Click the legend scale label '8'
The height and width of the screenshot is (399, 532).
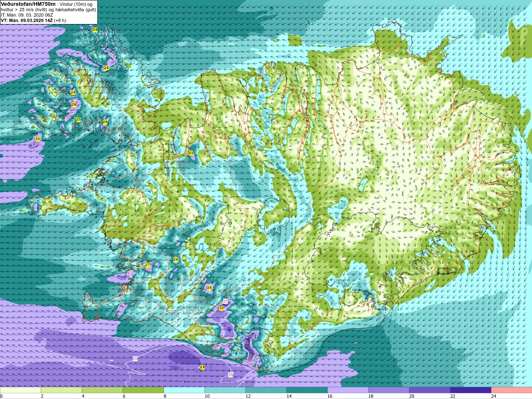[x=165, y=396]
